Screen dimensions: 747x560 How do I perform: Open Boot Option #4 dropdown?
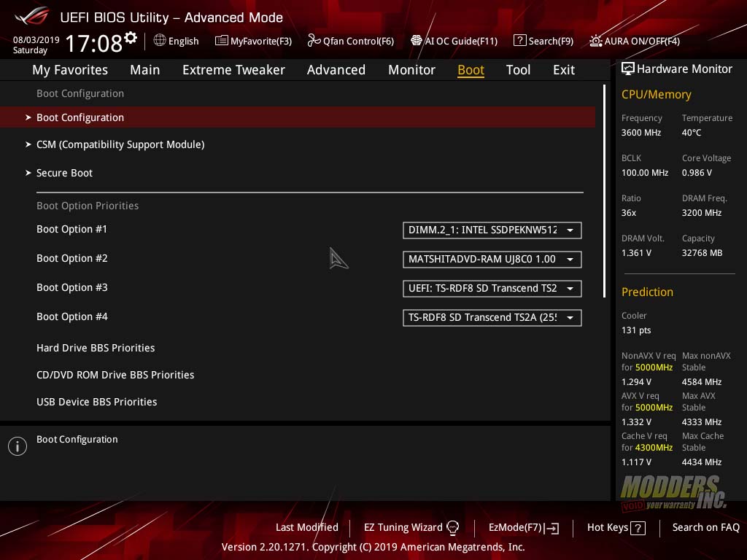(x=492, y=318)
